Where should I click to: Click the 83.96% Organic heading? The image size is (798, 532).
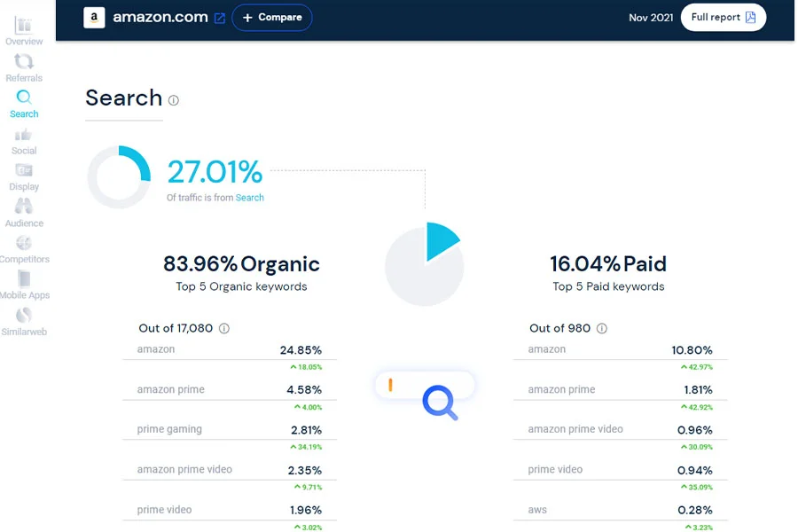click(241, 264)
